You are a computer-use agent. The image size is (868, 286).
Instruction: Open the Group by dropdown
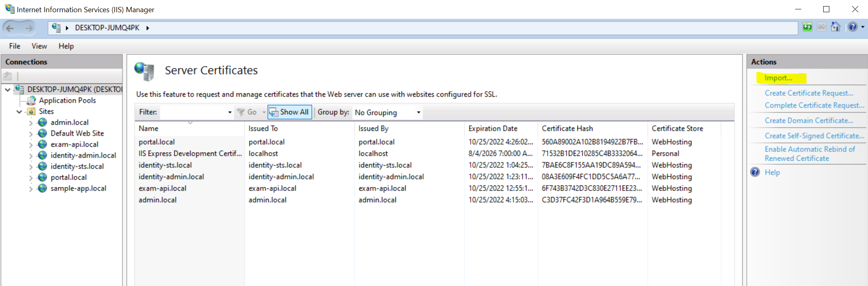coord(418,112)
